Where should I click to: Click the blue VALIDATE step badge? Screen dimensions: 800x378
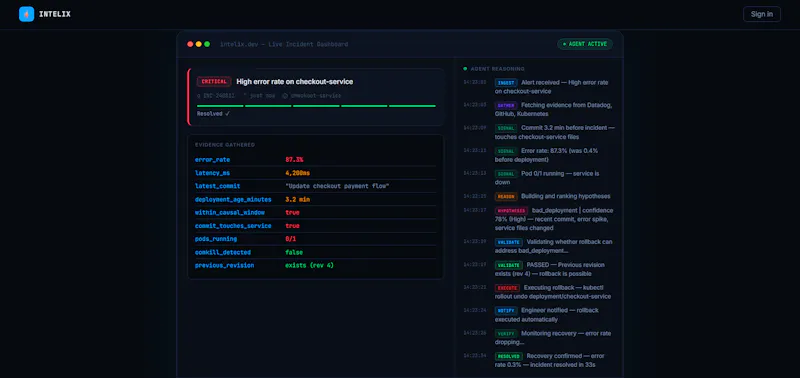pyautogui.click(x=508, y=242)
